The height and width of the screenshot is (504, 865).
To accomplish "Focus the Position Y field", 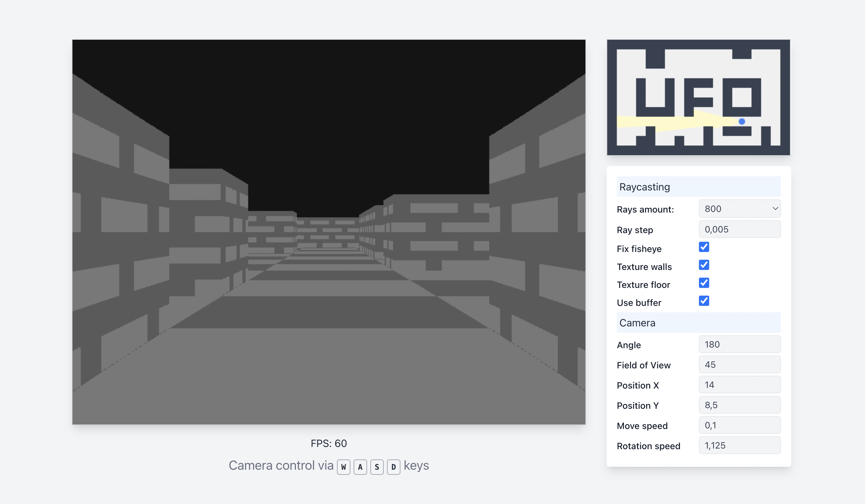I will point(740,405).
